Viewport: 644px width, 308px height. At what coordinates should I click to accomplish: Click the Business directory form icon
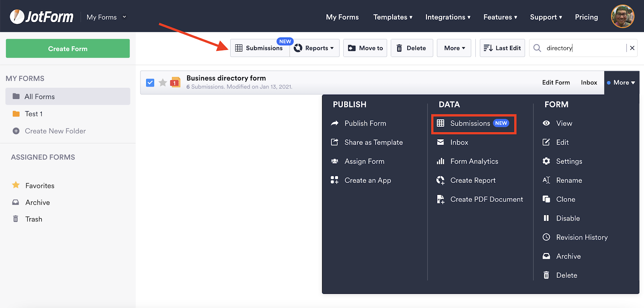(175, 82)
